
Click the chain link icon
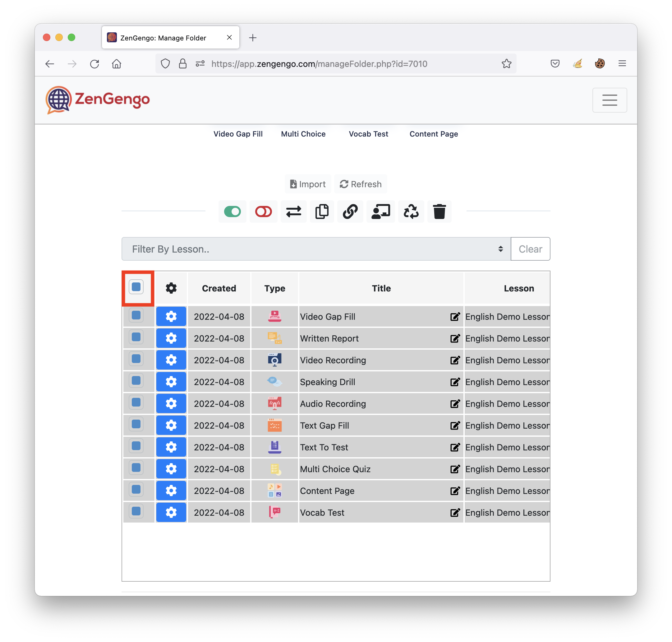[x=350, y=212]
